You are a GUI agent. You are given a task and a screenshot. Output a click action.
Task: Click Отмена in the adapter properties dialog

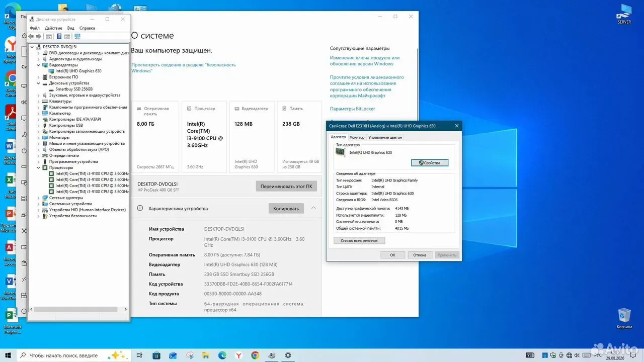[x=420, y=255]
